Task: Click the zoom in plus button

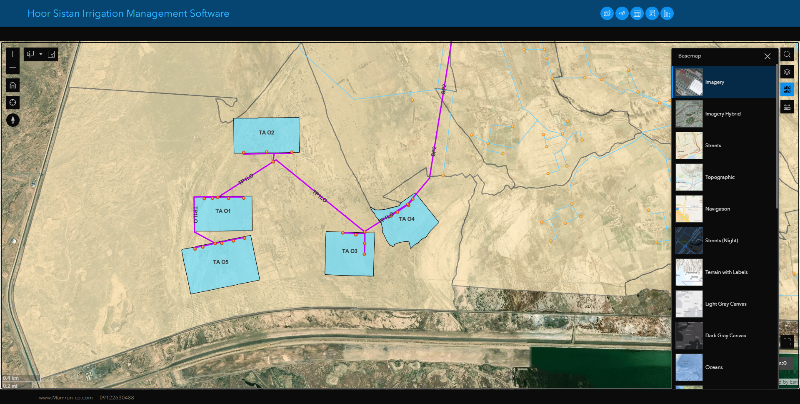Action: click(13, 54)
